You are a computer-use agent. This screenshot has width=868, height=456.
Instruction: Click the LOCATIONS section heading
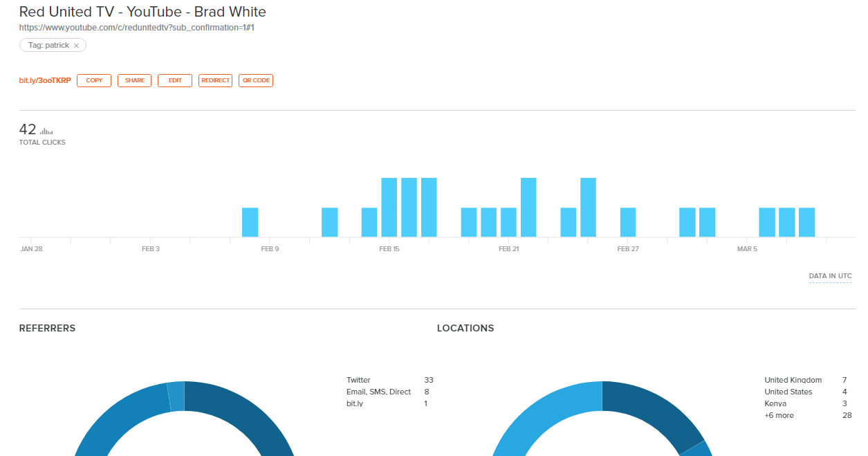[465, 328]
